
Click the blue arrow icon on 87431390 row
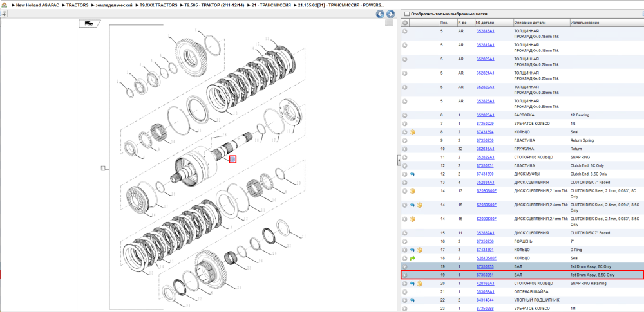point(412,174)
